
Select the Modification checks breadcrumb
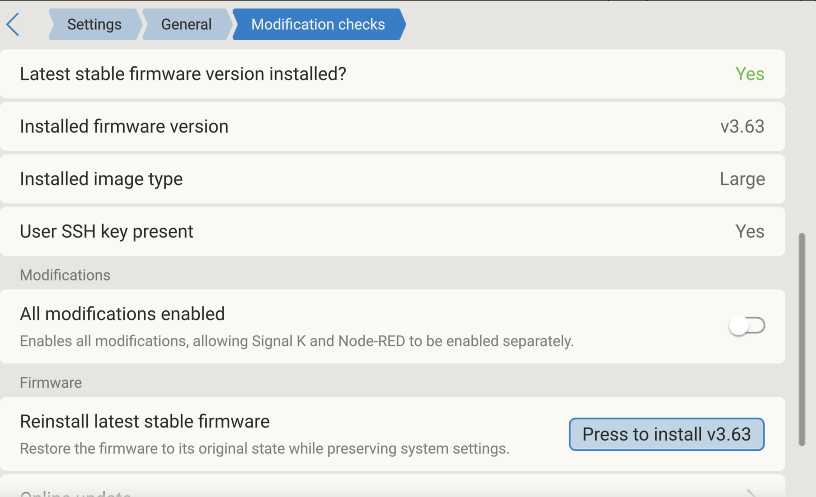[318, 24]
